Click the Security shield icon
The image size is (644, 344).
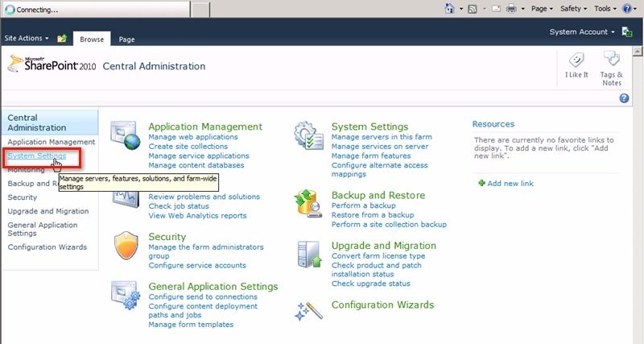pos(126,246)
